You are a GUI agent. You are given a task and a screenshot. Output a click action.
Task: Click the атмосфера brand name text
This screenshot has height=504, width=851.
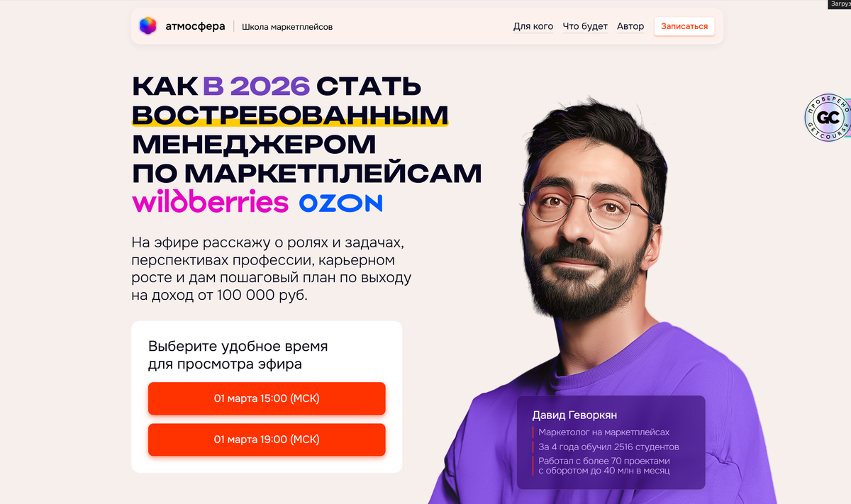(195, 26)
